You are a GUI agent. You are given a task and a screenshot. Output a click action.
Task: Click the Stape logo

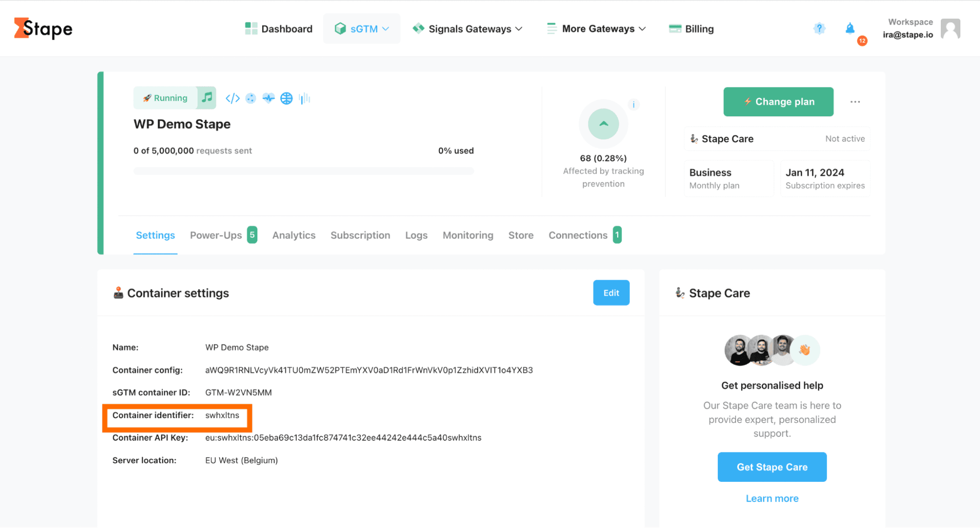(43, 28)
